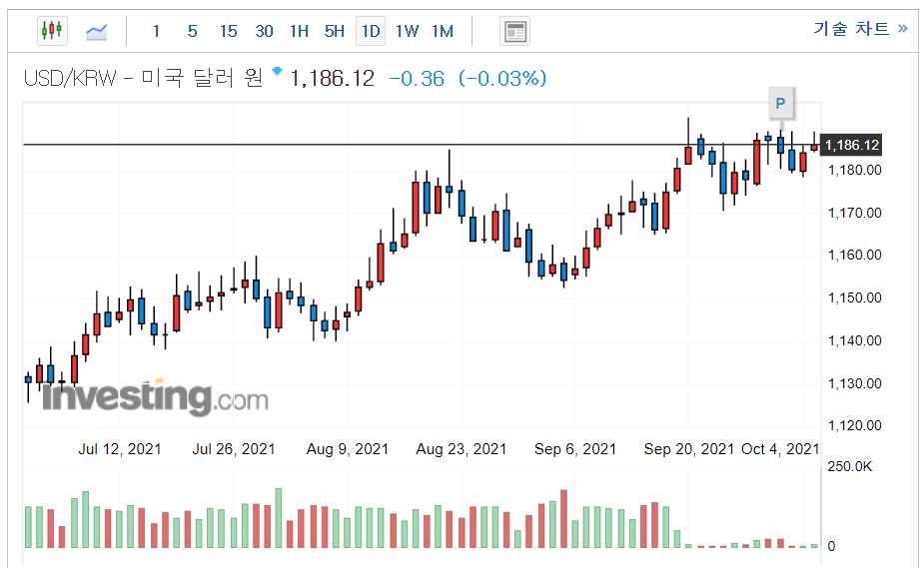This screenshot has height=568, width=924.
Task: Click the -0.36 price change value
Action: [x=417, y=78]
